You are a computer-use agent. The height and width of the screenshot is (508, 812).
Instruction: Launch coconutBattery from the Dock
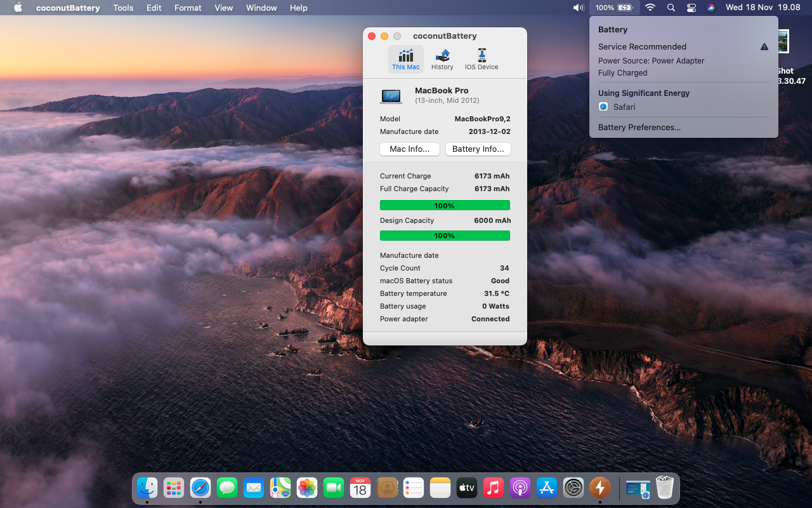(599, 488)
